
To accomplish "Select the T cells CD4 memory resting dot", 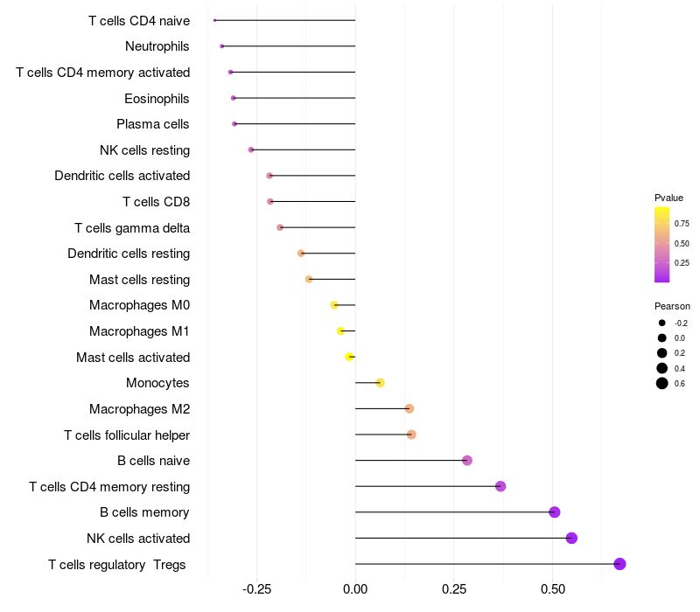I will click(x=500, y=486).
